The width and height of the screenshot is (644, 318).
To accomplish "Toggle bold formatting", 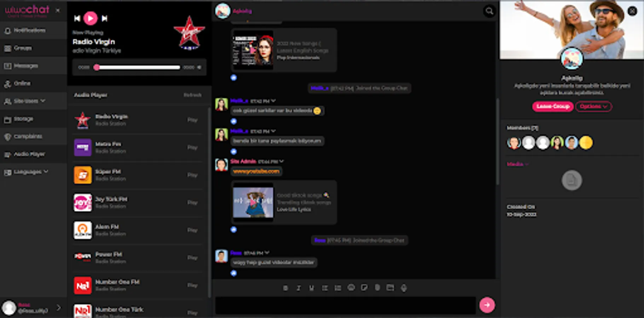I will point(285,288).
